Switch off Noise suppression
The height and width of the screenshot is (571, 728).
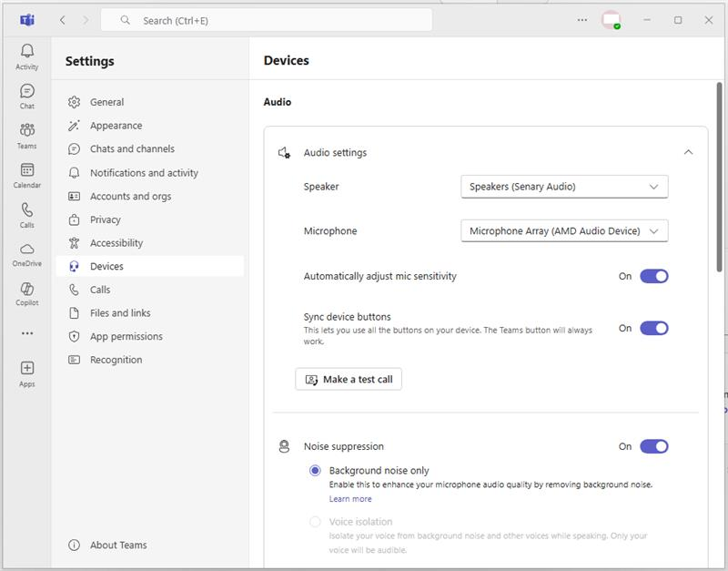653,446
